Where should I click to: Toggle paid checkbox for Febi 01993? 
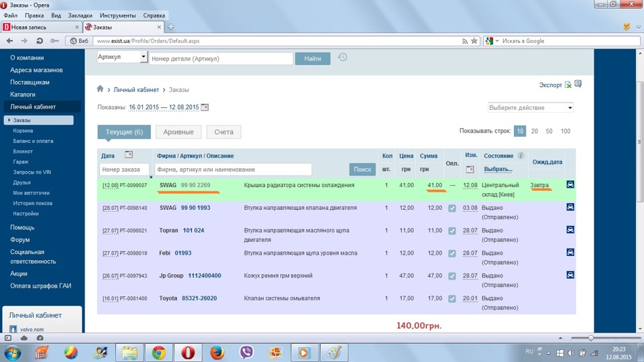click(451, 253)
